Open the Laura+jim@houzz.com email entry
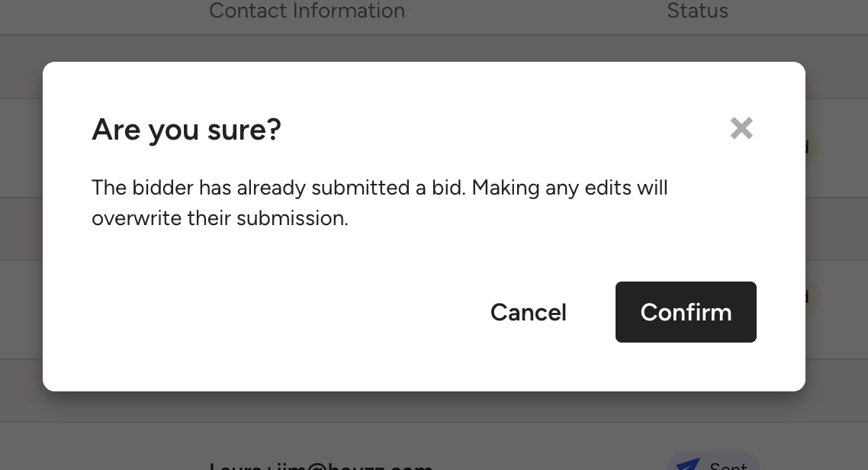This screenshot has width=868, height=470. tap(320, 465)
